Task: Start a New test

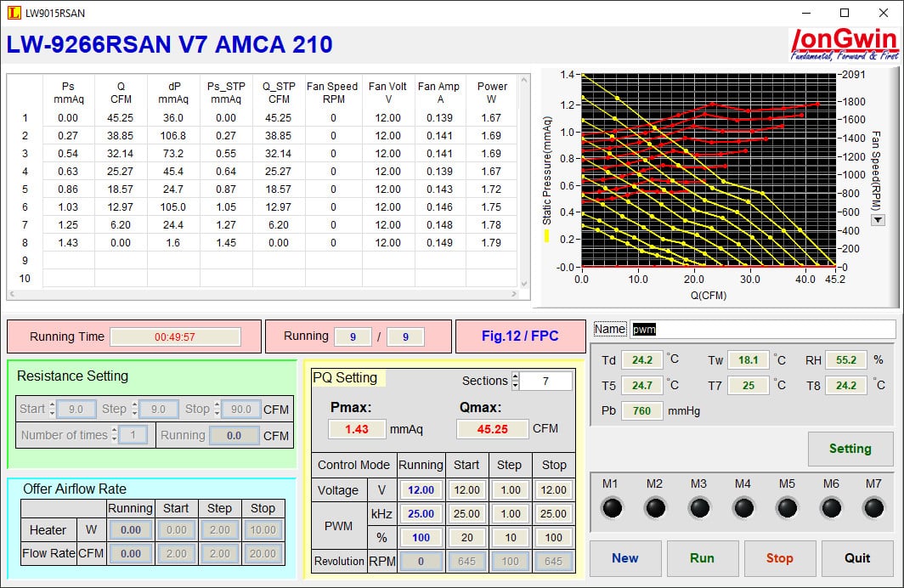Action: (x=624, y=558)
